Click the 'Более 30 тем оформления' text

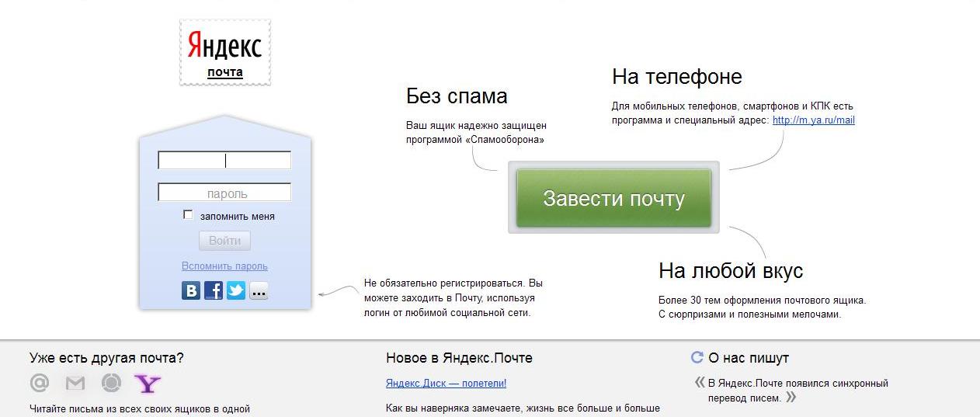[x=762, y=307]
